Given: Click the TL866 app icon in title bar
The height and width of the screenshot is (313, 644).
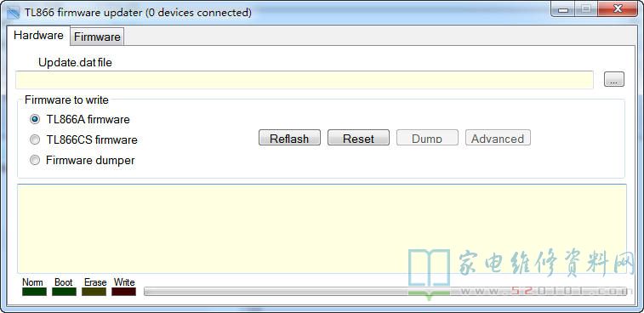Looking at the screenshot, I should pos(13,12).
